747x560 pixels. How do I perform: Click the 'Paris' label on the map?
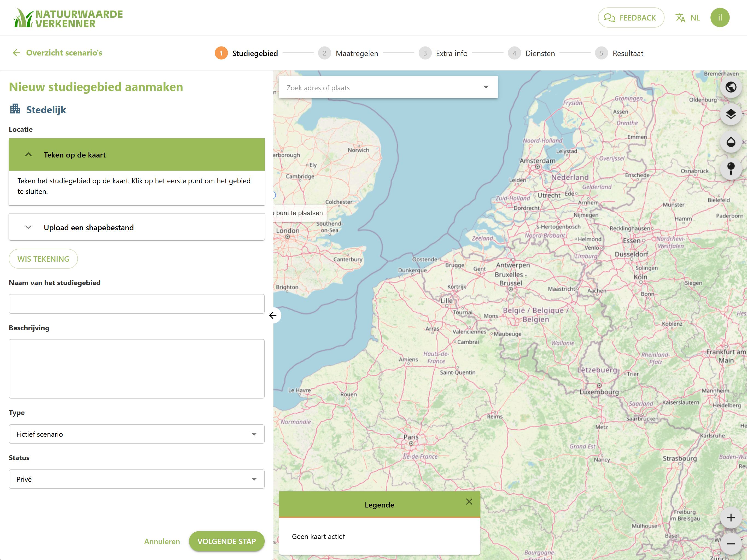pyautogui.click(x=411, y=437)
